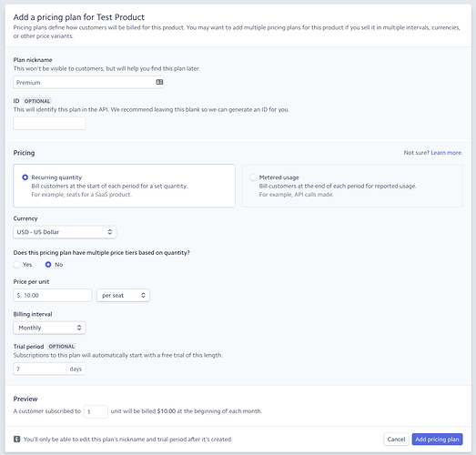Open the USD - US Dollar currency dropdown
The height and width of the screenshot is (455, 476).
(65, 232)
